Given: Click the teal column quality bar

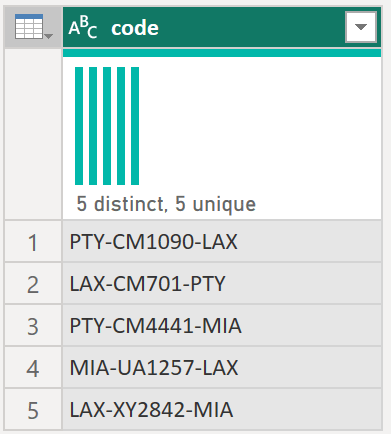Looking at the screenshot, I should click(x=222, y=53).
